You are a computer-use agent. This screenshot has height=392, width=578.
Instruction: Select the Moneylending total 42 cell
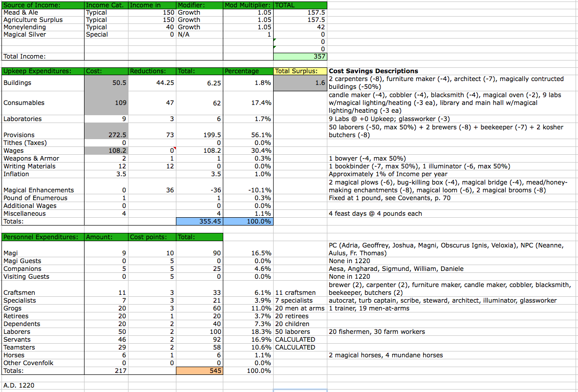pos(300,27)
